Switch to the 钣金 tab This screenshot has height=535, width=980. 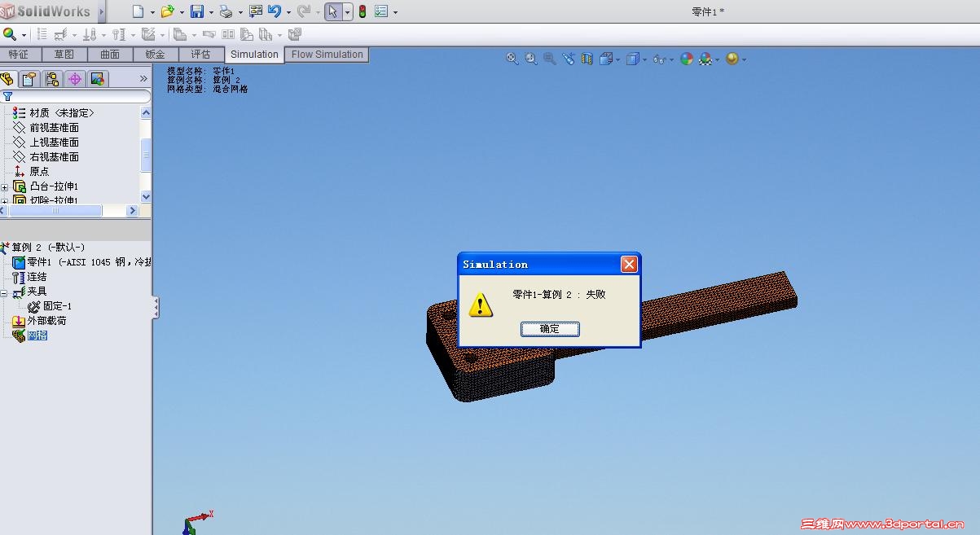click(x=156, y=55)
